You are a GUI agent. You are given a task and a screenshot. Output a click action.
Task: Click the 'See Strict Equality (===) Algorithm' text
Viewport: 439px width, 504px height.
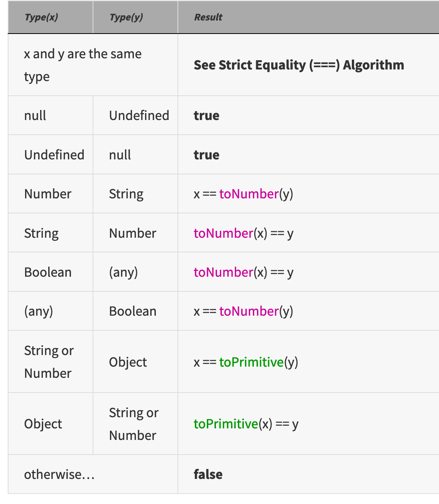click(x=299, y=65)
